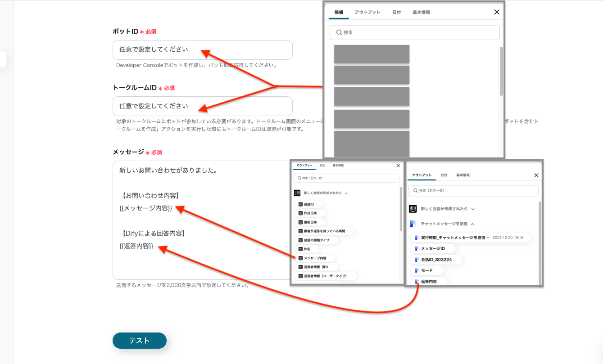Open the 日付 tab in the 候補 panel
Viewport: 603px width, 364px height.
click(396, 12)
